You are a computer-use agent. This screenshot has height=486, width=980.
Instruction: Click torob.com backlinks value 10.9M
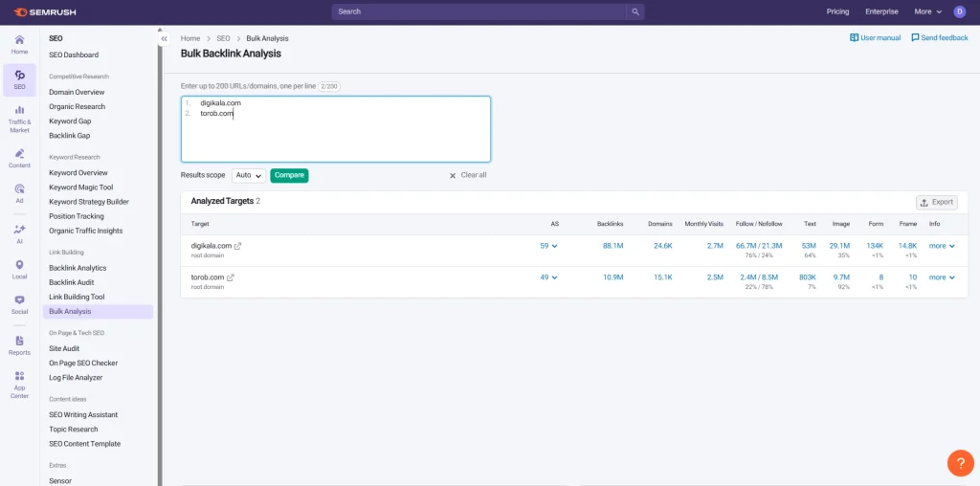(x=612, y=277)
